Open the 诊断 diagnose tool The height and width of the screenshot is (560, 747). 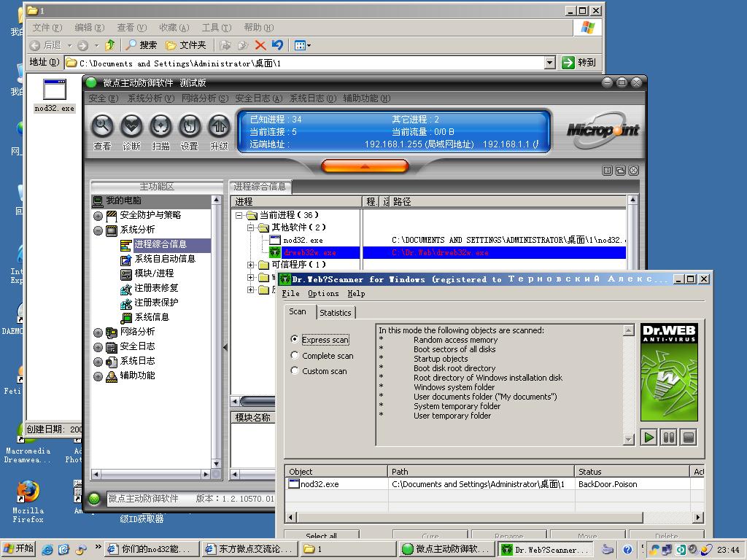131,126
